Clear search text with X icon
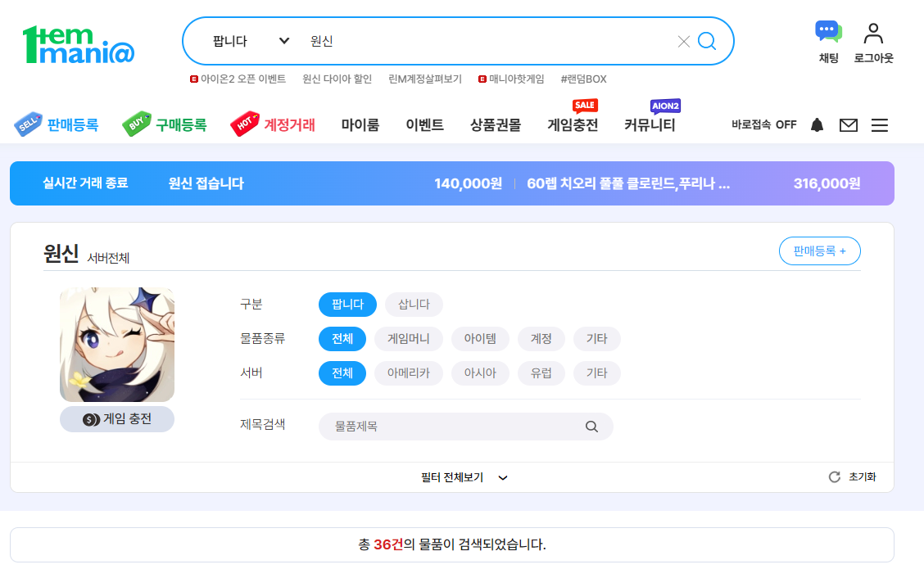Image resolution: width=924 pixels, height=569 pixels. (x=683, y=41)
